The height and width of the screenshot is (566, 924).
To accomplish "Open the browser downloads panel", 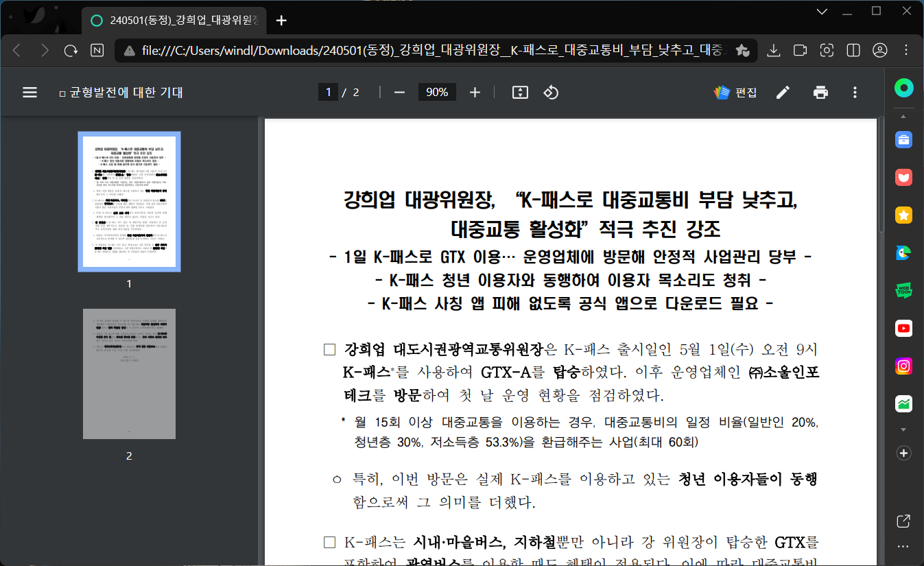I will tap(773, 50).
